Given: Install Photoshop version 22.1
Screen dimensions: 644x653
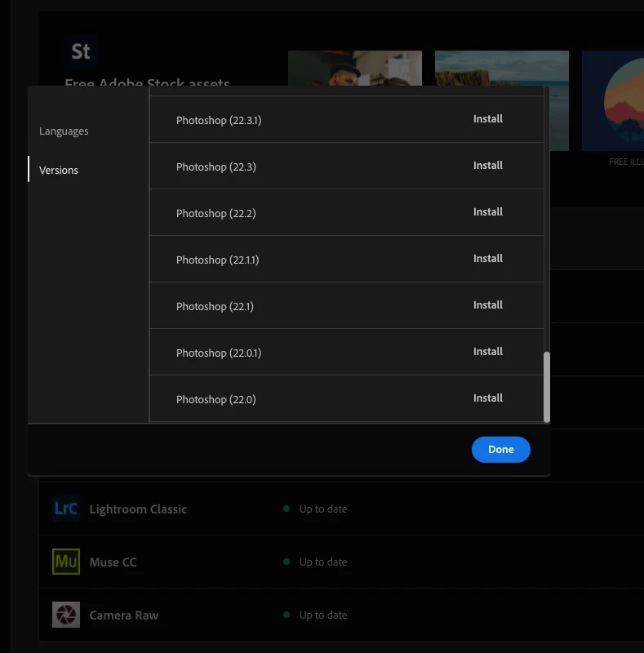Looking at the screenshot, I should 488,305.
